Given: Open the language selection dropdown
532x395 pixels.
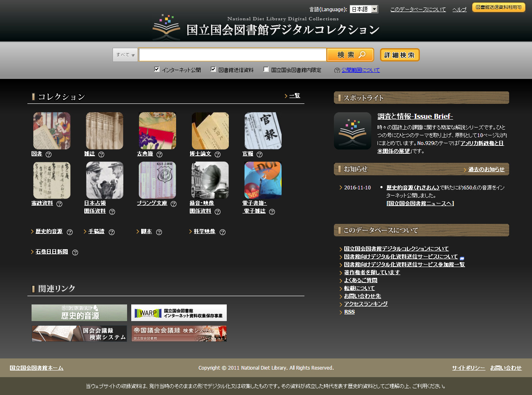Looking at the screenshot, I should (364, 9).
